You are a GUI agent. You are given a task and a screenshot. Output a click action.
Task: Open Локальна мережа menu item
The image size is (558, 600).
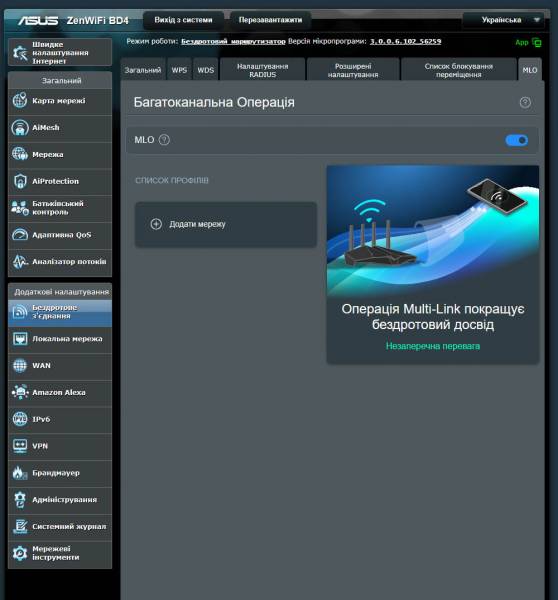(60, 339)
